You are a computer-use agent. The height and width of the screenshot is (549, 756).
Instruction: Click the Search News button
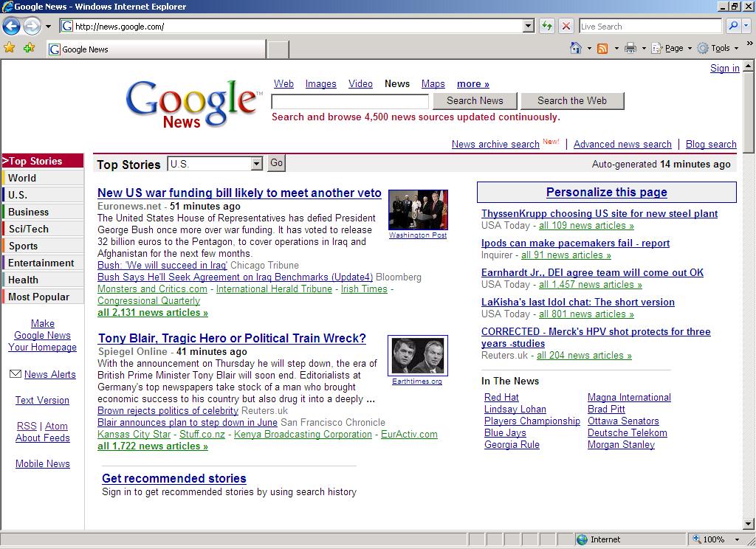click(x=475, y=101)
